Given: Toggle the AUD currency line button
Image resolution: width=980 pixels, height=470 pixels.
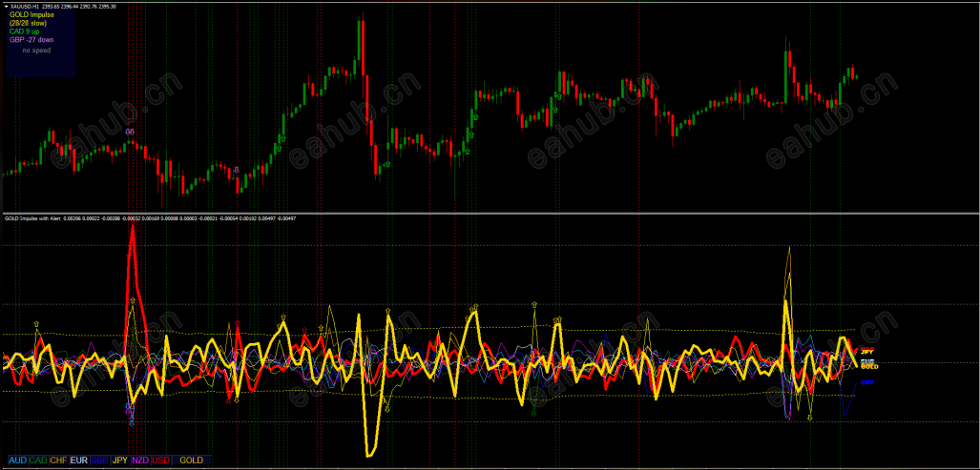Looking at the screenshot, I should point(18,460).
